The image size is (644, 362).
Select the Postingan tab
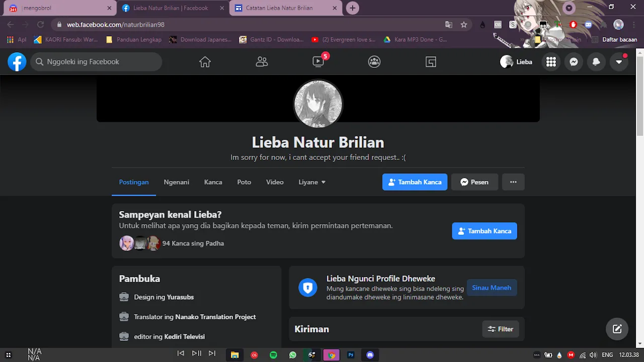134,182
